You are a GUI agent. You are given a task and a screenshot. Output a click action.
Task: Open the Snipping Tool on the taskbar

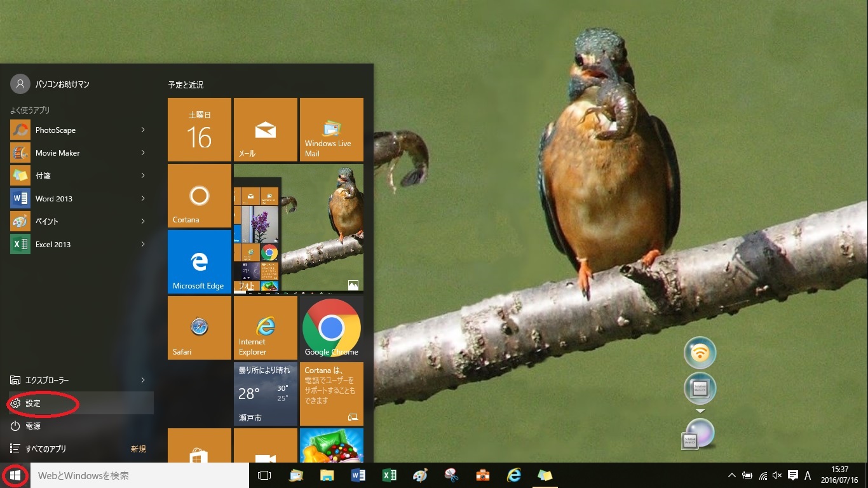coord(452,475)
